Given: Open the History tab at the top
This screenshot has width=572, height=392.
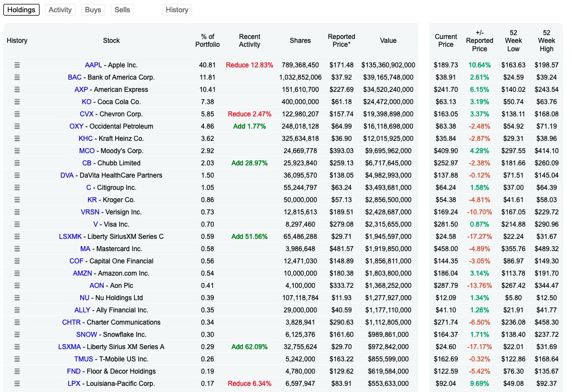Looking at the screenshot, I should pyautogui.click(x=177, y=9).
